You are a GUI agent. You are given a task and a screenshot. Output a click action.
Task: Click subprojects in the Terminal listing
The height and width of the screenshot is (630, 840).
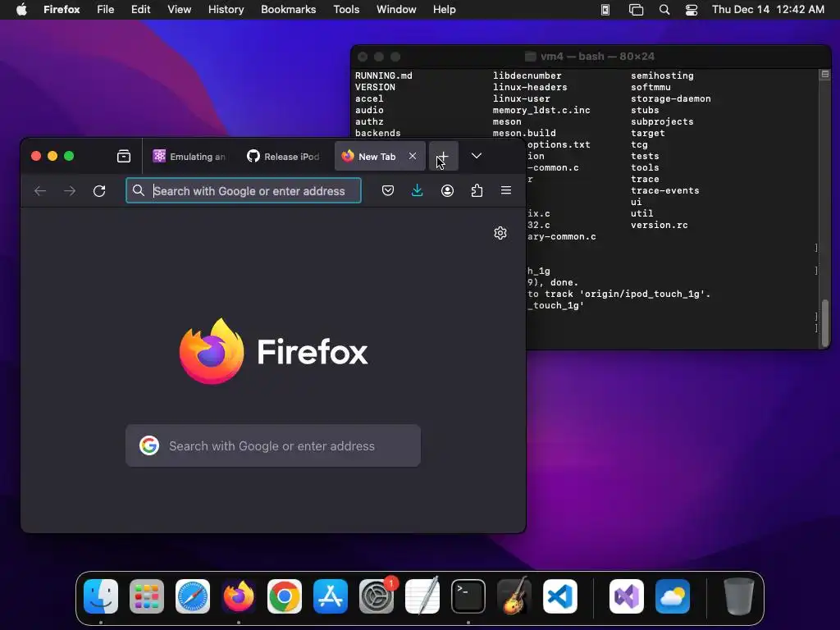[x=662, y=121]
